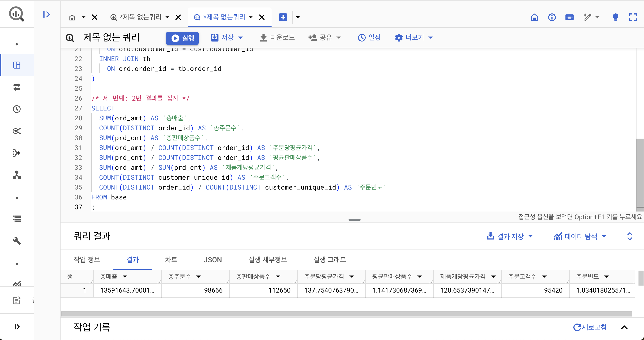
Task: Click the 일정 schedule clock button
Action: coord(369,38)
